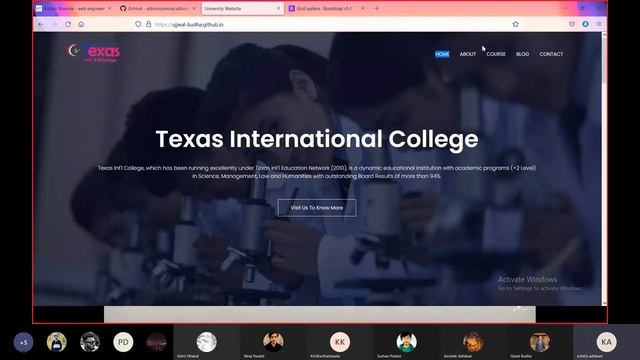Open the browser hamburger menu
The height and width of the screenshot is (360, 640).
coord(599,24)
